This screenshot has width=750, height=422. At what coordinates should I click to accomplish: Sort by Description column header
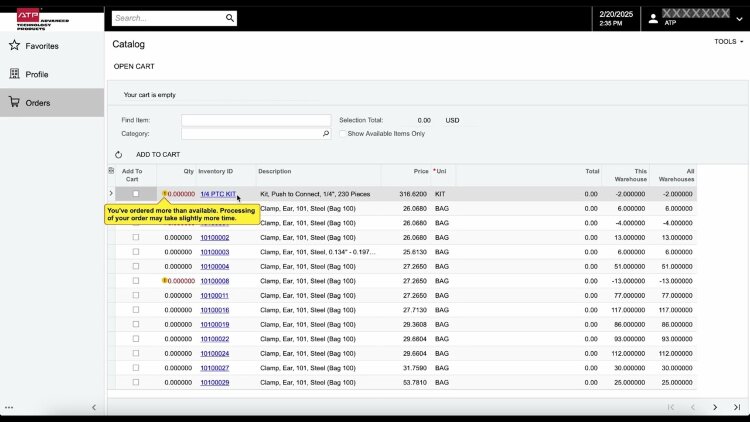[275, 171]
